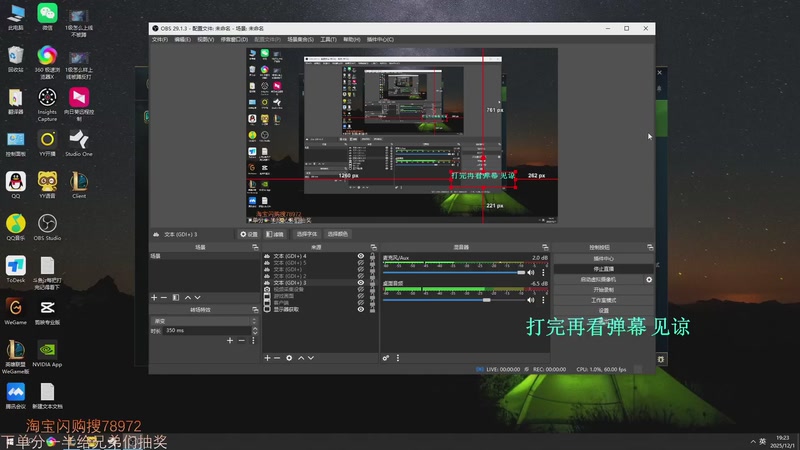The image size is (800, 450).
Task: Open Studio One desktop icon
Action: click(x=79, y=143)
